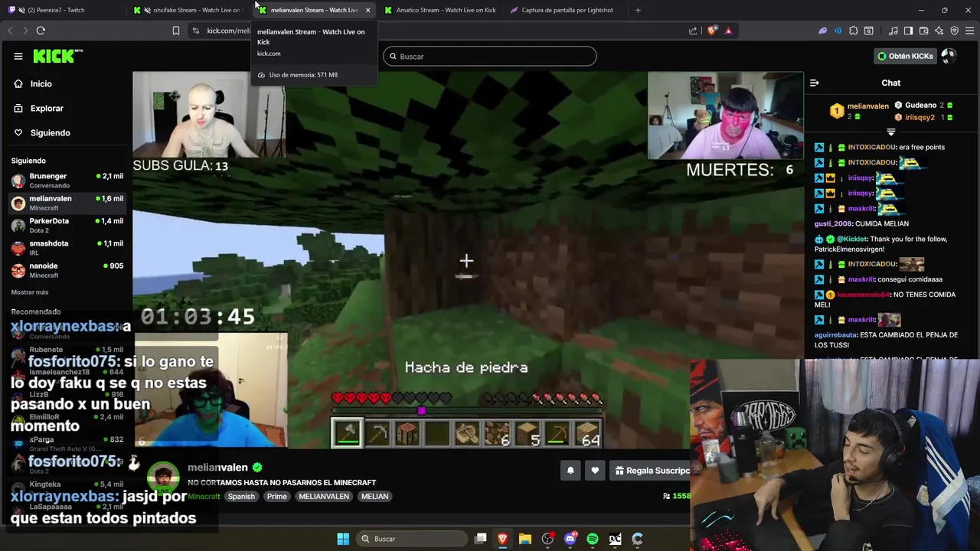Switch to Amatico Stream tab

coord(440,10)
